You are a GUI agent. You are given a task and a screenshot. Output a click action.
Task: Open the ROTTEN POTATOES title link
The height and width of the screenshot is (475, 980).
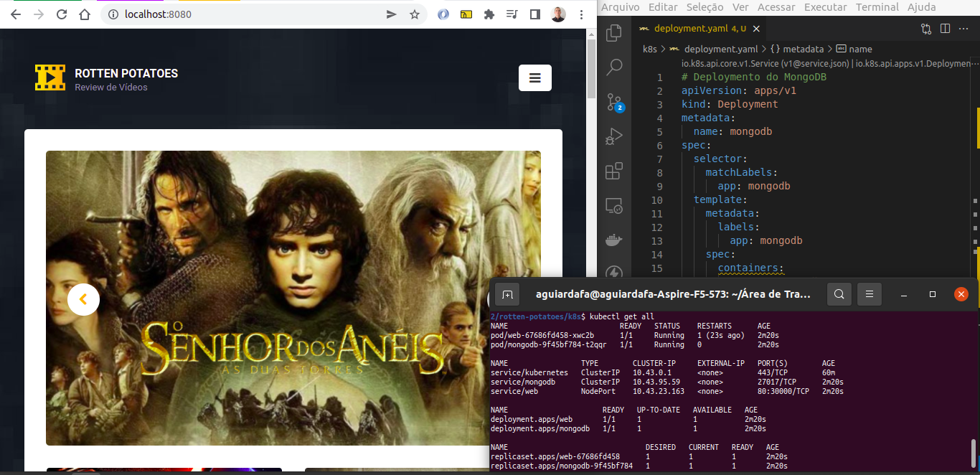126,73
